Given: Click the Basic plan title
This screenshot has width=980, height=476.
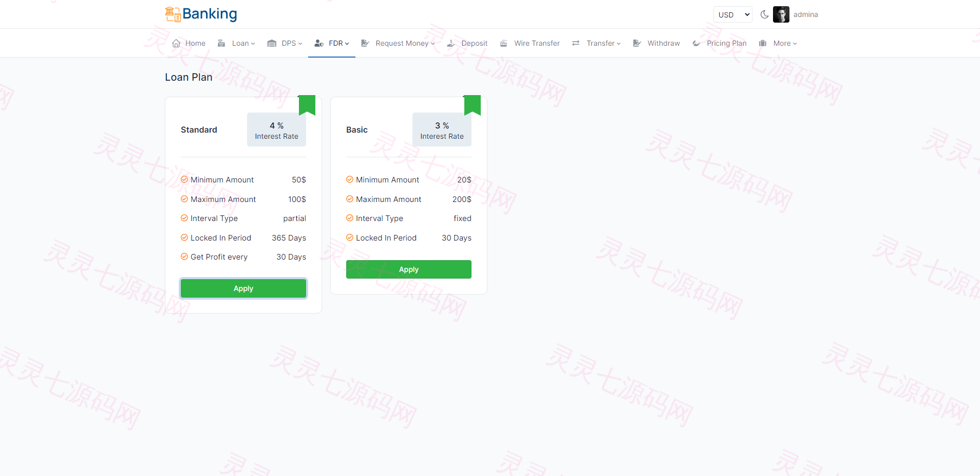Looking at the screenshot, I should [x=357, y=130].
